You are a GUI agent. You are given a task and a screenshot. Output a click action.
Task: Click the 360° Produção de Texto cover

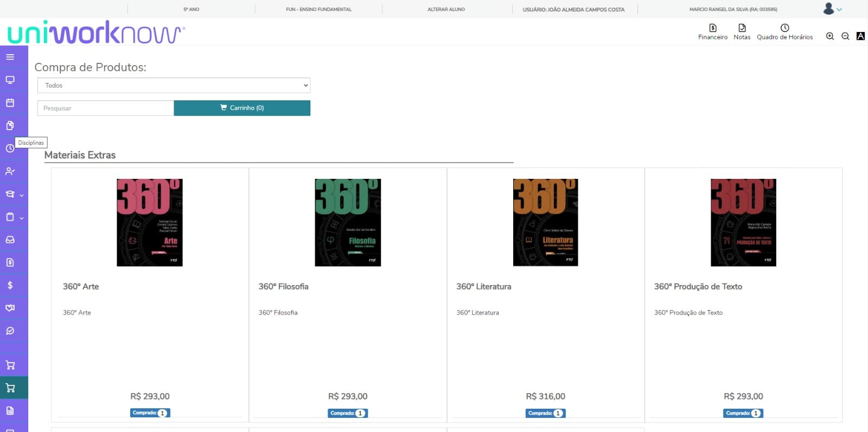743,222
